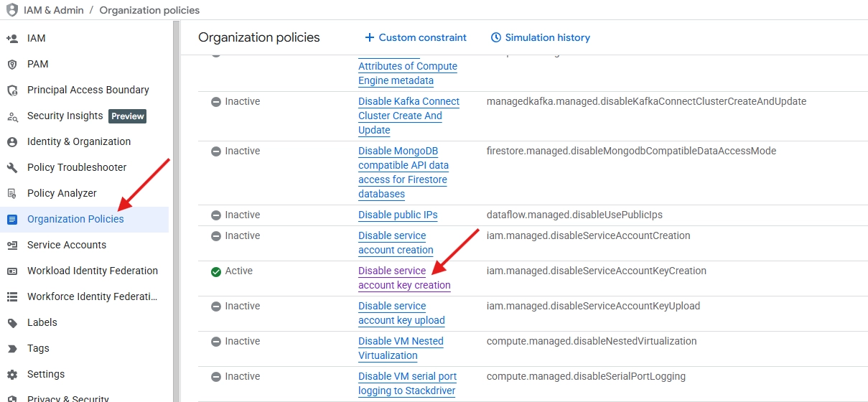
Task: Go to Identity & Organization
Action: [79, 141]
